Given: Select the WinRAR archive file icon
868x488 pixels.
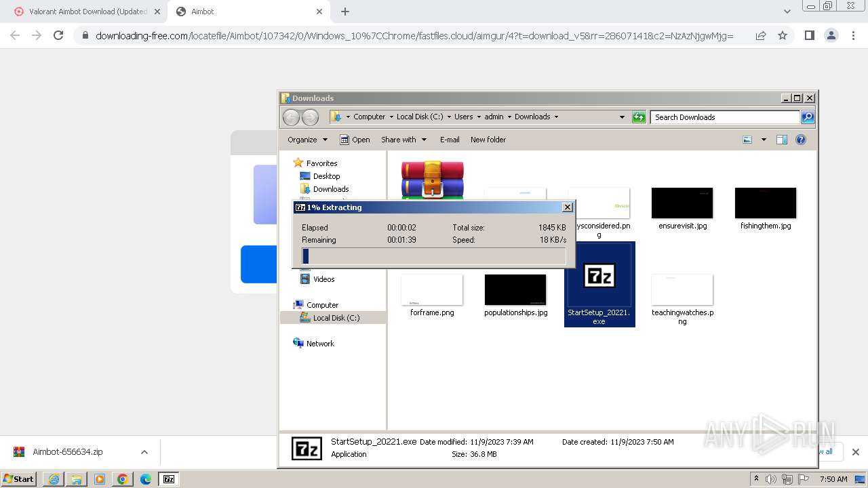Looking at the screenshot, I should (x=432, y=179).
